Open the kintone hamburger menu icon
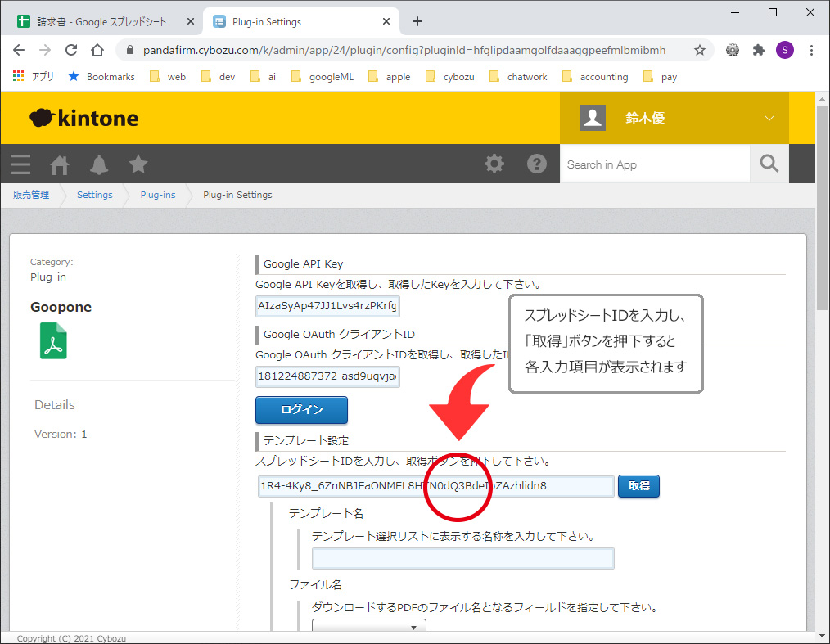The width and height of the screenshot is (830, 644). pos(20,164)
